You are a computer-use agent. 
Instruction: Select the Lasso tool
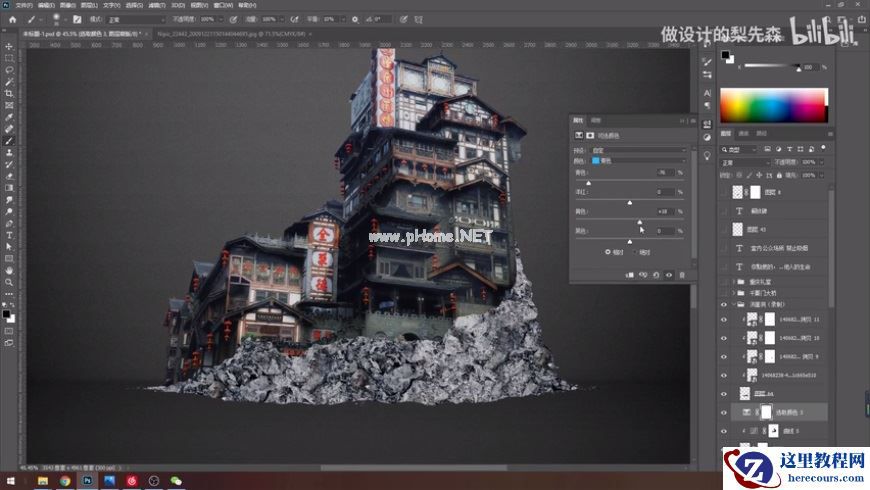click(9, 70)
